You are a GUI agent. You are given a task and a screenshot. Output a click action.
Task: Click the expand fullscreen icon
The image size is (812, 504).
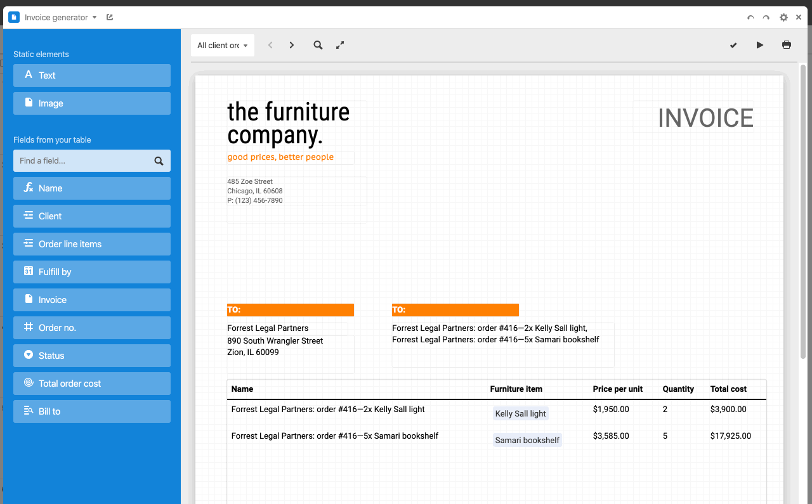340,46
